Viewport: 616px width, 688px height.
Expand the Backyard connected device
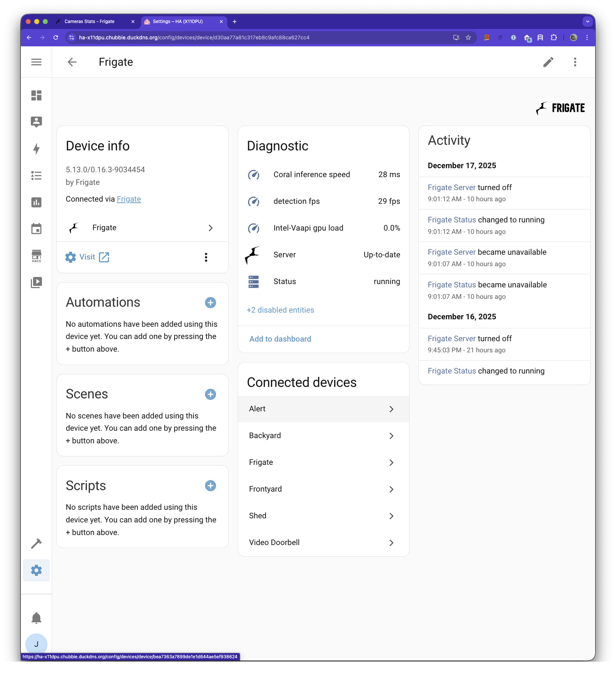[x=323, y=436]
